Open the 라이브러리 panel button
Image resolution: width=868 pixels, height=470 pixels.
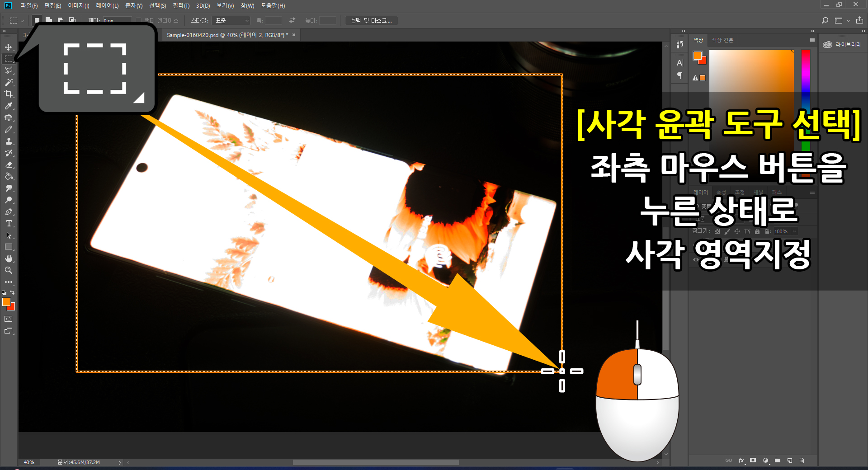coord(842,44)
